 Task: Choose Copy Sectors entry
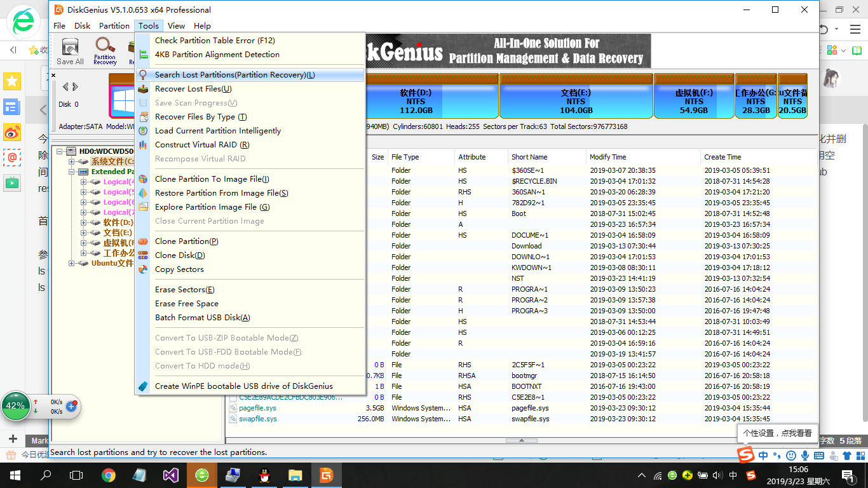[x=250, y=269]
